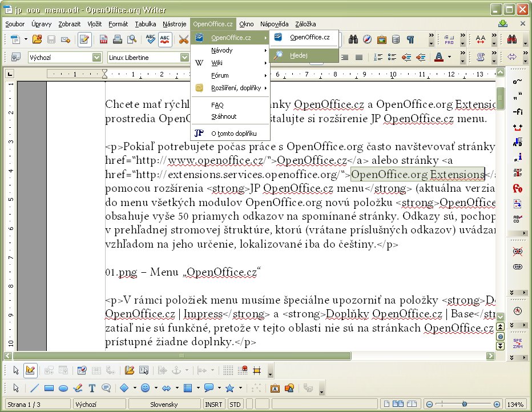Open the Linux Libertine font dropdown
Screen dimensions: 532x412
pos(184,57)
